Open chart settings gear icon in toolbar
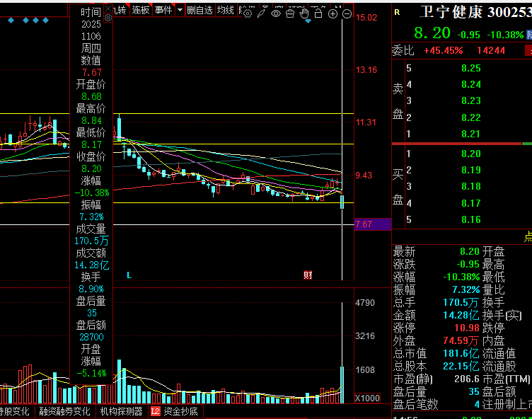This screenshot has height=419, width=532. [x=248, y=13]
